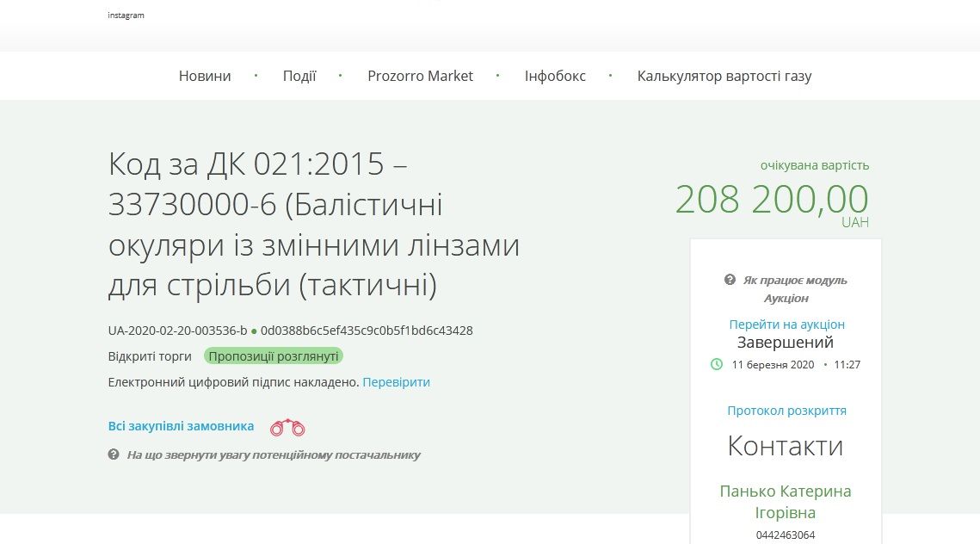This screenshot has width=980, height=544.
Task: Open Як працює модуль Аукціон help
Action: [x=794, y=289]
